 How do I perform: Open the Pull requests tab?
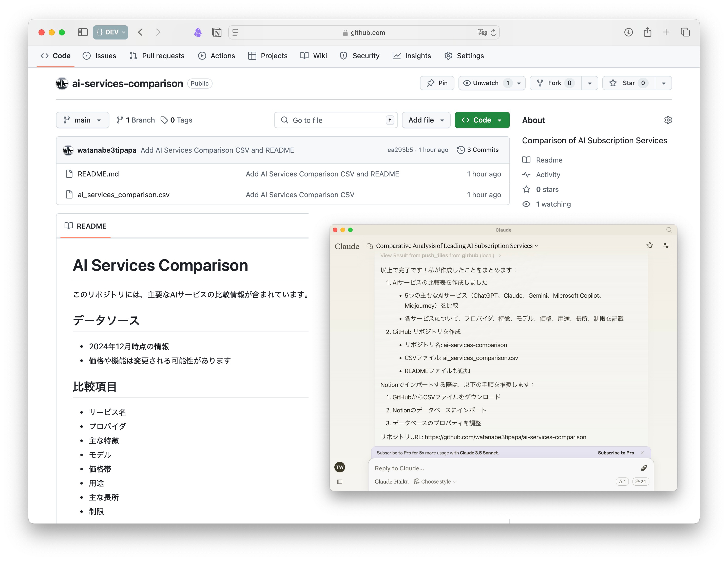tap(157, 56)
